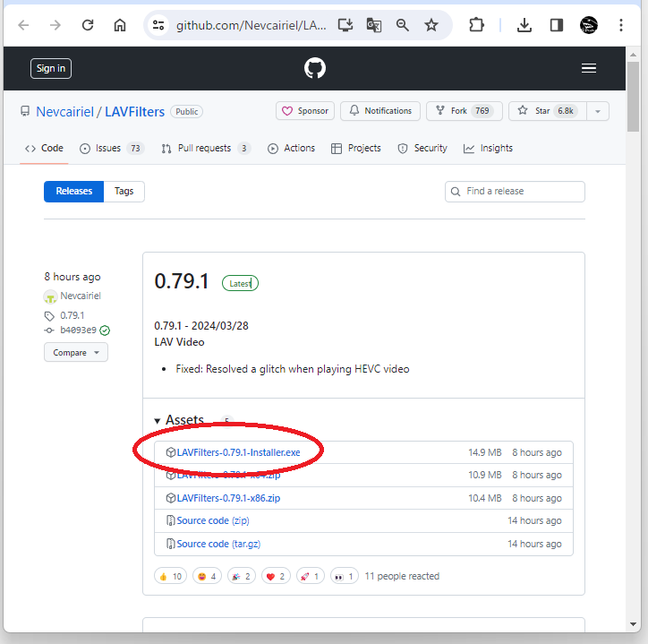Open the star lists dropdown arrow
The image size is (648, 644).
click(598, 111)
